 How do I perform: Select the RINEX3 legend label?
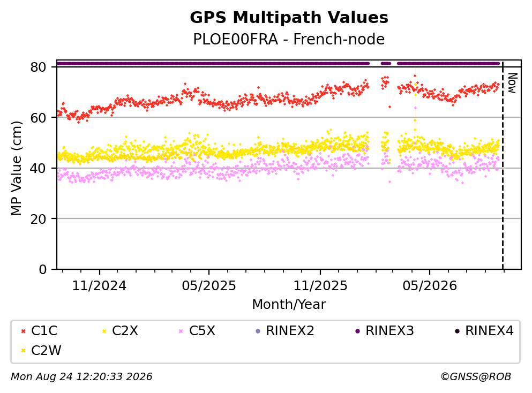click(x=390, y=331)
